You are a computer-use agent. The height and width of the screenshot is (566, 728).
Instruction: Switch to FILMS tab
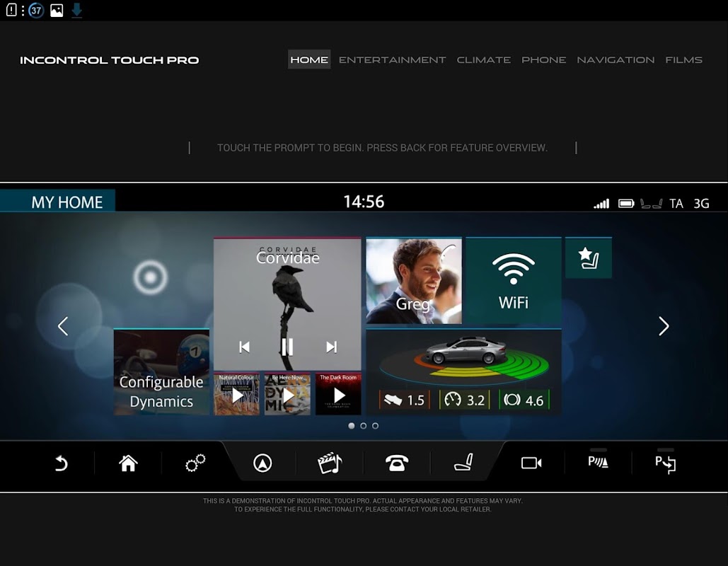(684, 60)
